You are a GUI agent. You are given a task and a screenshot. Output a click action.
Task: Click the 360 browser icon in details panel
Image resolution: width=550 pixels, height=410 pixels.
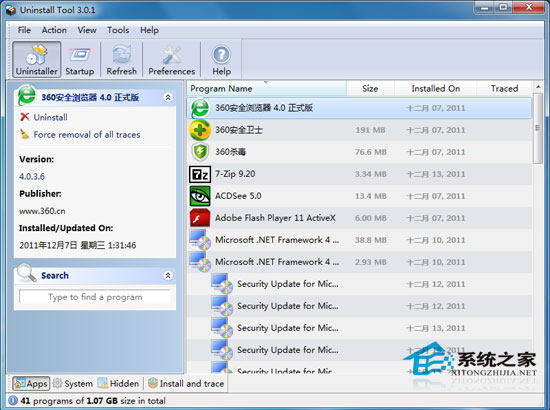[27, 95]
